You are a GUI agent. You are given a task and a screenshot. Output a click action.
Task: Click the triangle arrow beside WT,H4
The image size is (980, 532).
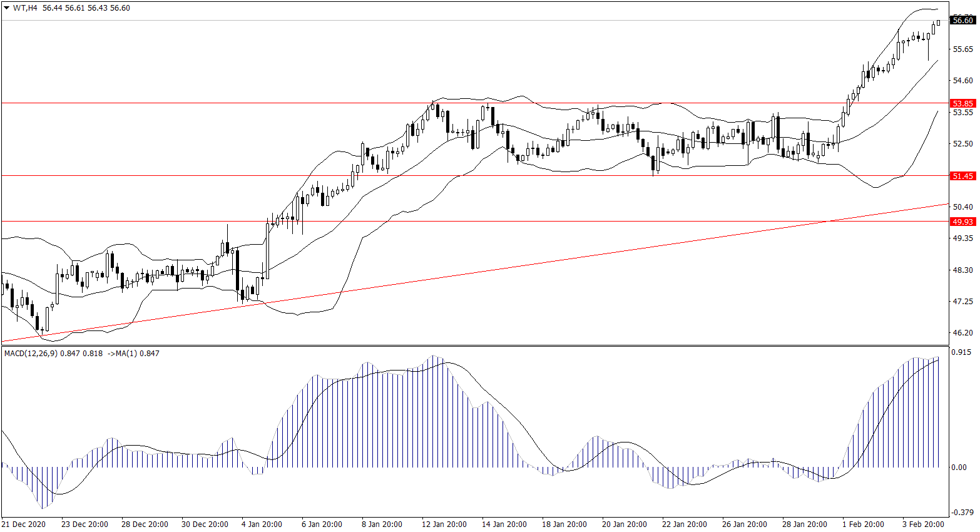(7, 8)
